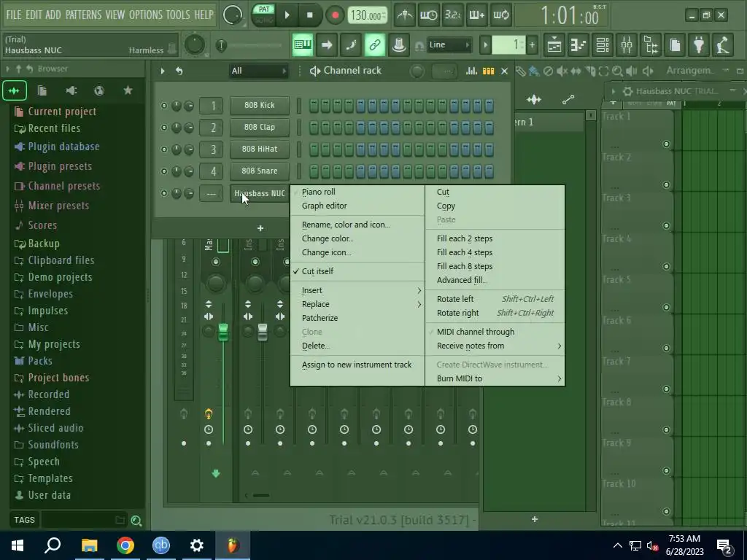
Task: Toggle Channel rack step/piano view icon
Action: [488, 71]
